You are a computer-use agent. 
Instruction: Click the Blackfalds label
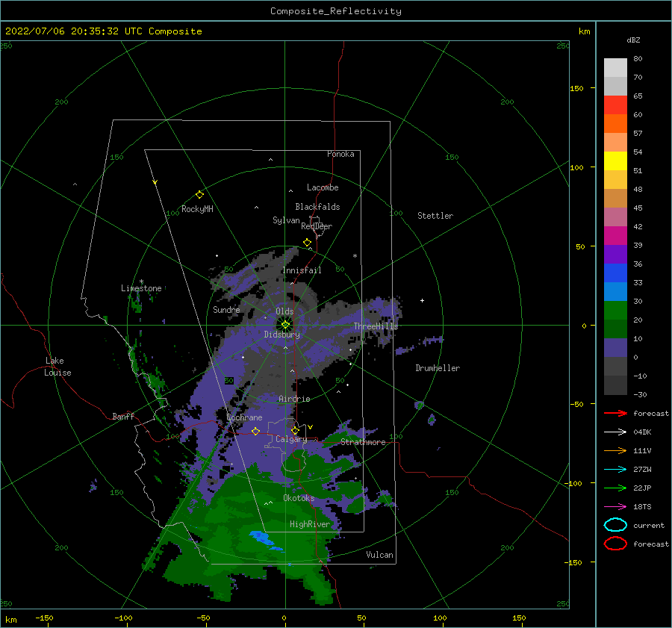point(317,207)
